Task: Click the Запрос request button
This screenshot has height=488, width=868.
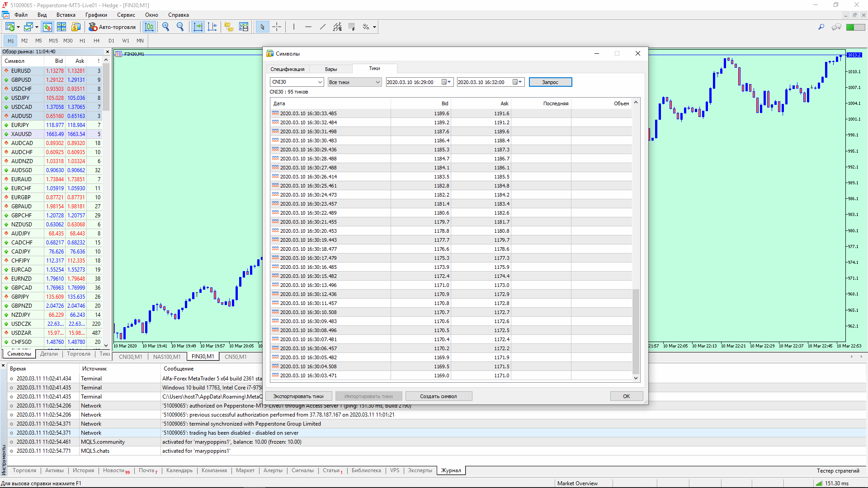Action: point(550,82)
